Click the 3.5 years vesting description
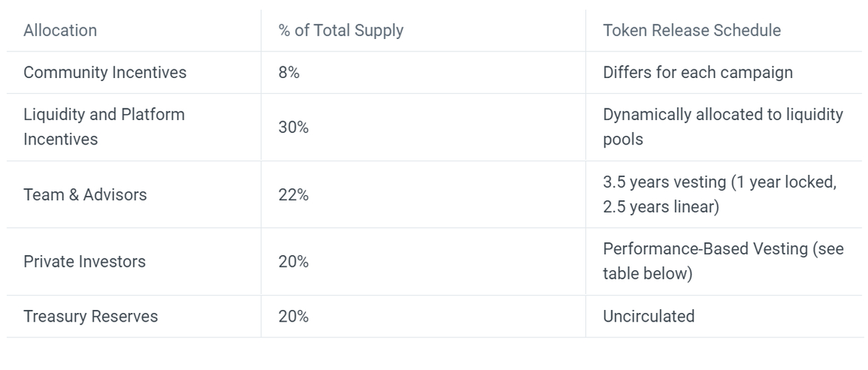This screenshot has height=370, width=868. (719, 182)
